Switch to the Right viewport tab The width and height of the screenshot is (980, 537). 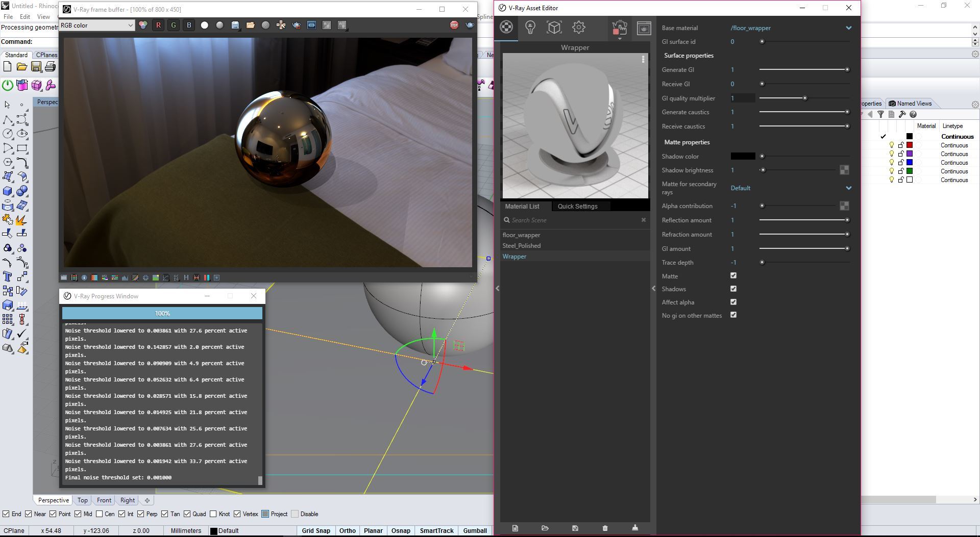[x=128, y=500]
